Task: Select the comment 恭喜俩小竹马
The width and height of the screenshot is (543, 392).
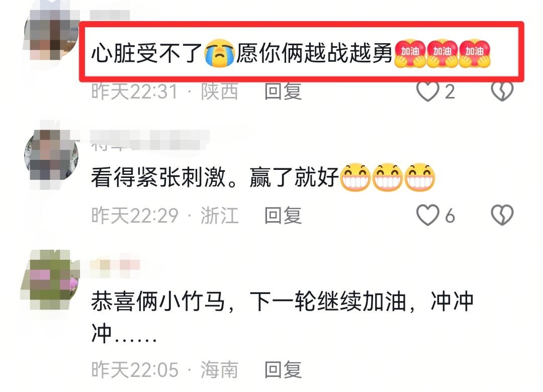Action: point(158,301)
